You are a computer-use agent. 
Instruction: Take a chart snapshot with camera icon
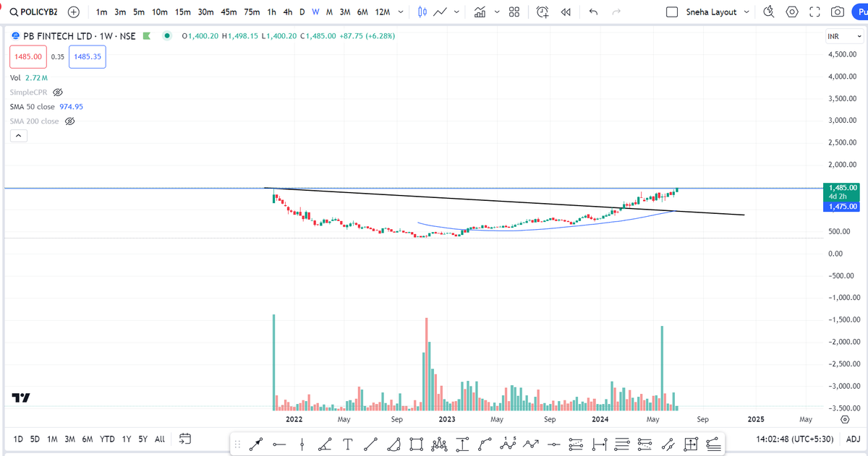838,12
